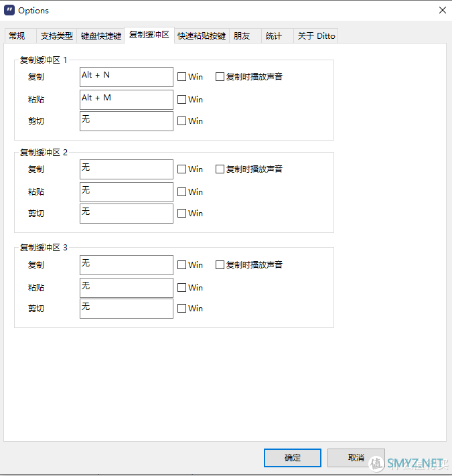Screen dimensions: 452x476
Task: Confirm settings with 确定 button
Action: 293,458
